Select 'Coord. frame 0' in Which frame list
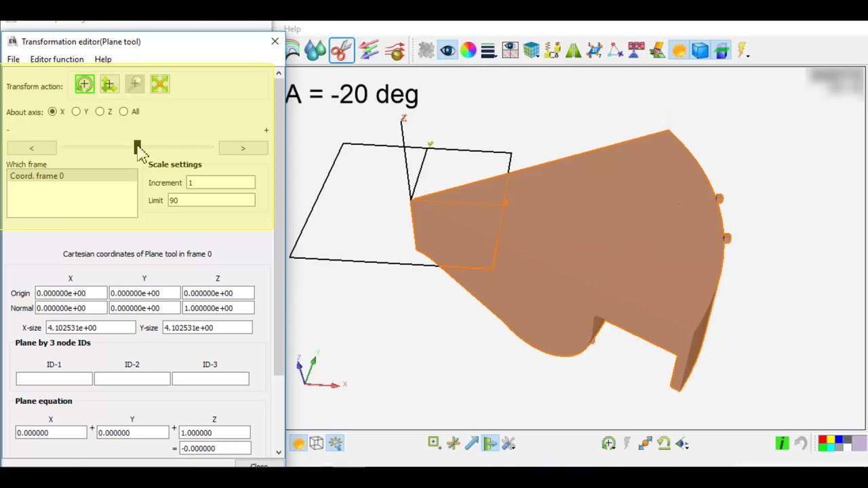The height and width of the screenshot is (488, 868). click(x=72, y=176)
